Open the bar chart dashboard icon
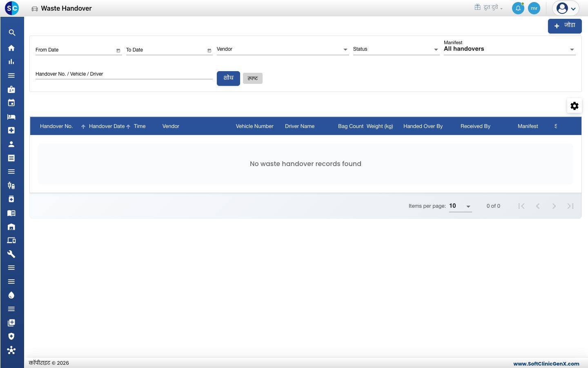The width and height of the screenshot is (588, 368). [11, 62]
